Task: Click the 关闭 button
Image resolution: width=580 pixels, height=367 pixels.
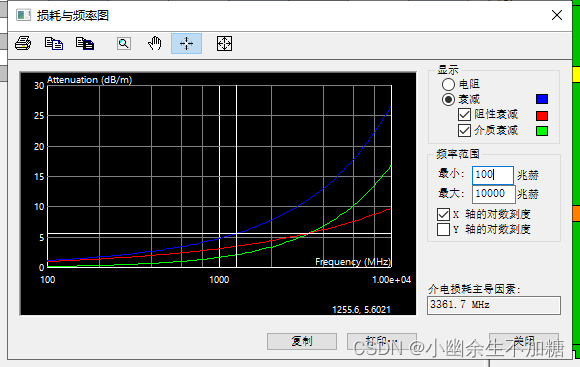Action: coord(524,341)
